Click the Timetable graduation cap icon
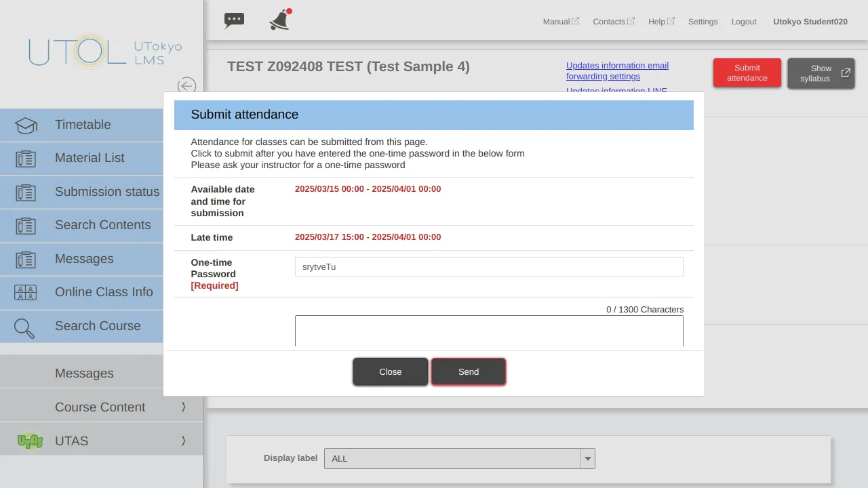 tap(26, 125)
